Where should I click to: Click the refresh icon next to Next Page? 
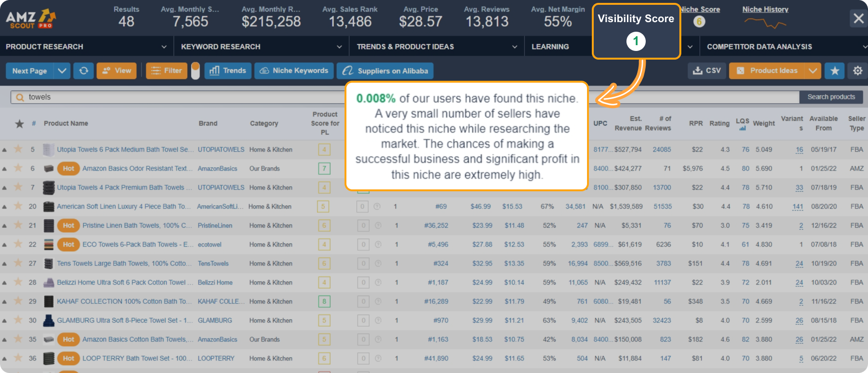(x=84, y=71)
